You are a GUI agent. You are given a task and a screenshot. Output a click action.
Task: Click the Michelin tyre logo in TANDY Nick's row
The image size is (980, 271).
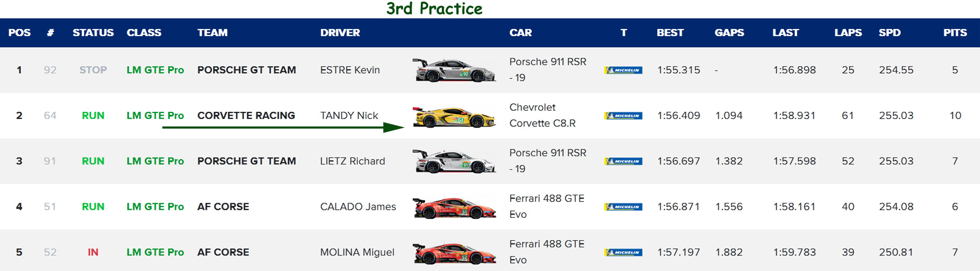(623, 116)
